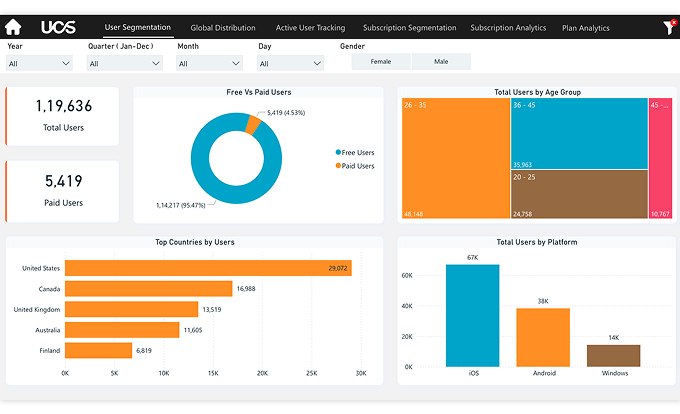Click the Home icon in the header
This screenshot has width=680, height=414.
point(13,28)
